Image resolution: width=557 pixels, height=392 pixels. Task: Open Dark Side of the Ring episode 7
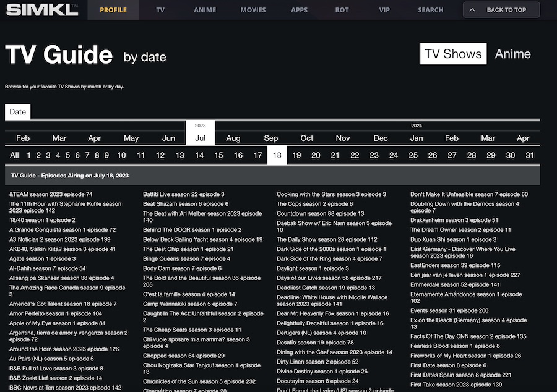(329, 258)
